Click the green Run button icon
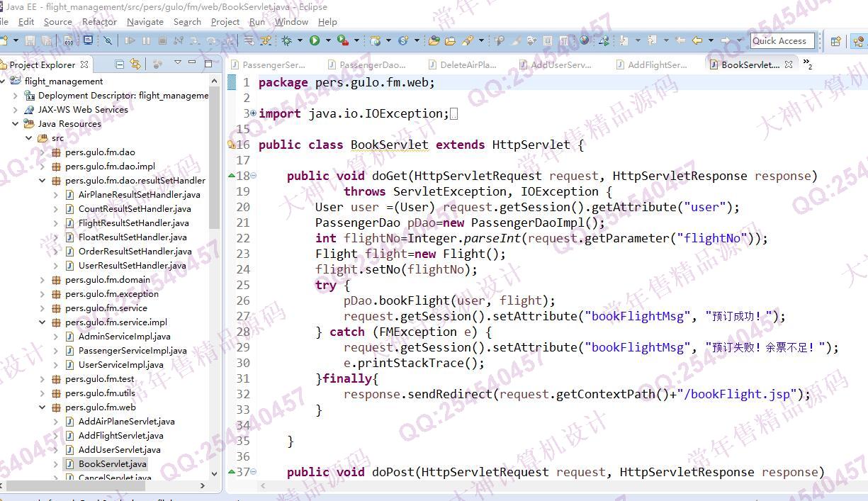The height and width of the screenshot is (501, 868). [315, 40]
